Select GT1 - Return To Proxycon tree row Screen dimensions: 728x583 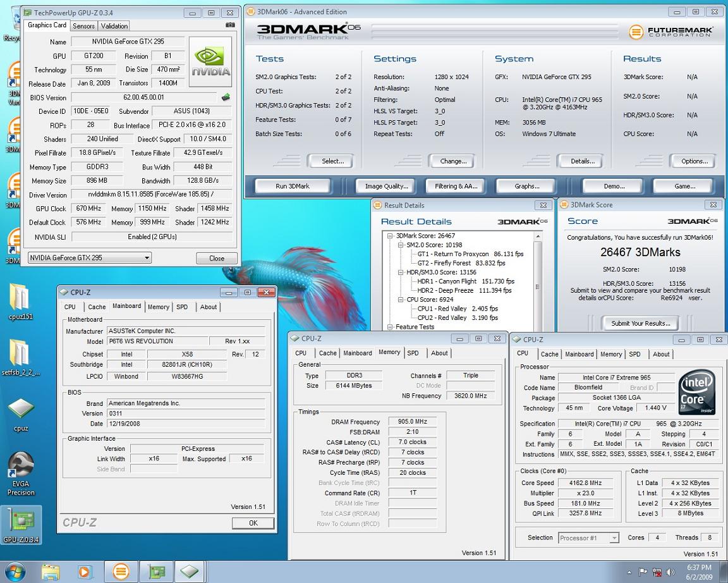pos(470,254)
